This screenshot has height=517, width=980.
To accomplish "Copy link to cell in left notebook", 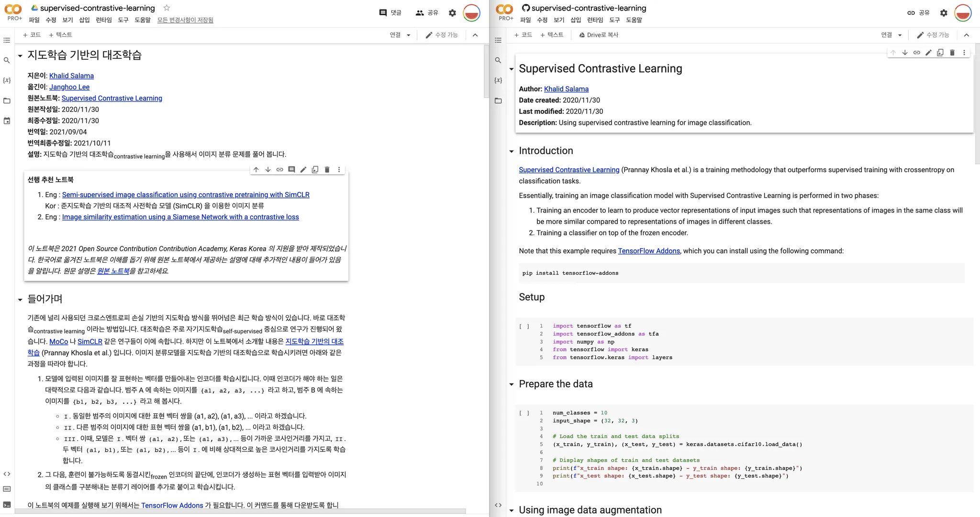I will [x=279, y=169].
